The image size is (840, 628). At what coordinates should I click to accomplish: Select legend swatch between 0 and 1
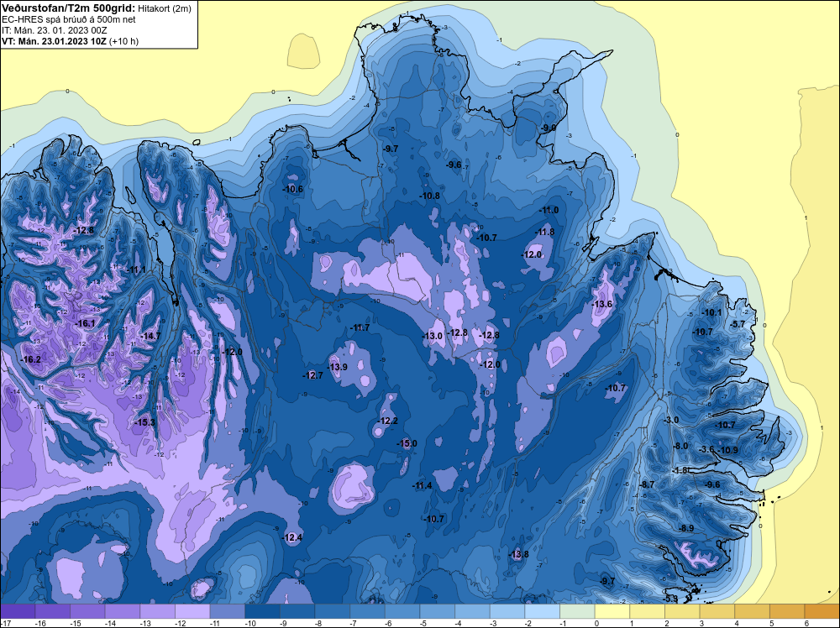pos(612,611)
